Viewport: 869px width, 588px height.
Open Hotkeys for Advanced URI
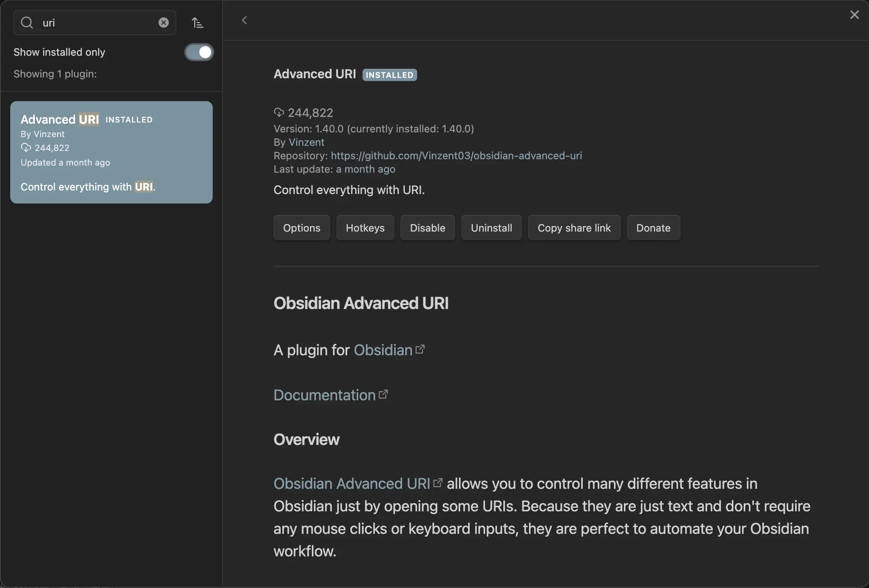pyautogui.click(x=365, y=228)
